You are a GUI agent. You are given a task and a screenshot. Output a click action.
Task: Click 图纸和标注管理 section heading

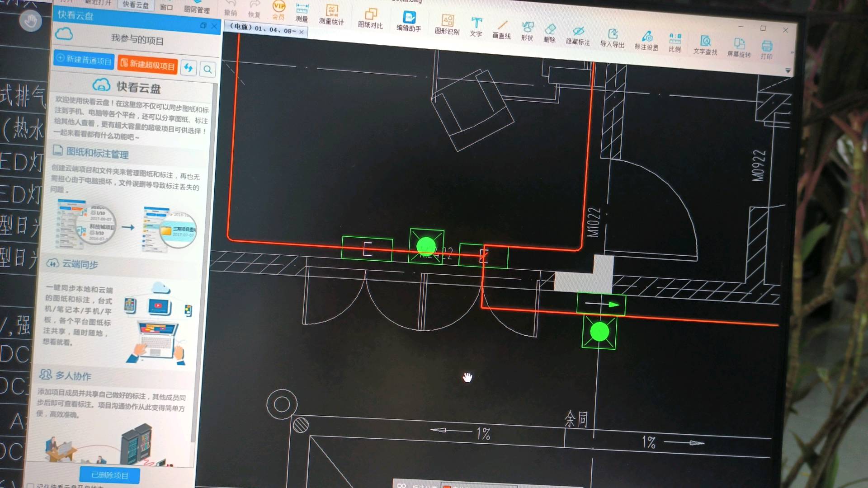click(x=97, y=153)
